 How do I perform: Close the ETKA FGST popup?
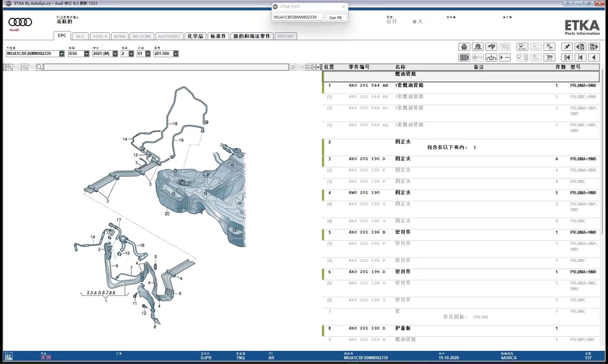343,6
